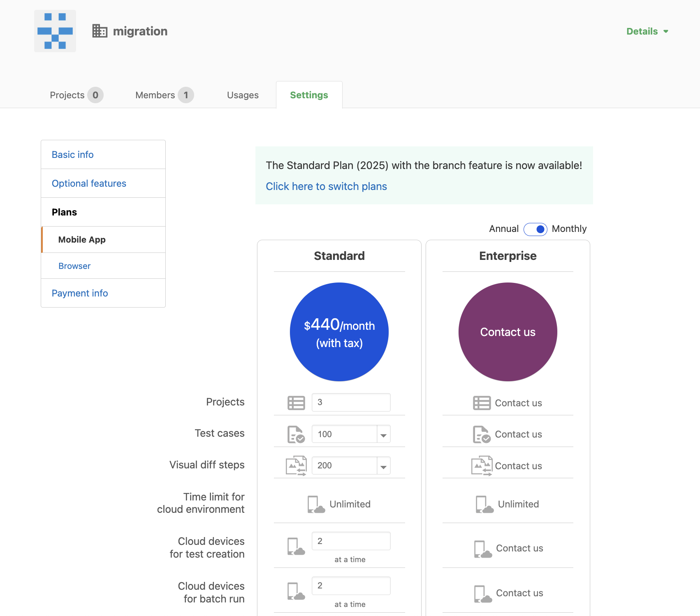This screenshot has width=700, height=616.
Task: Click Enterprise cloud devices test creation icon
Action: point(483,549)
